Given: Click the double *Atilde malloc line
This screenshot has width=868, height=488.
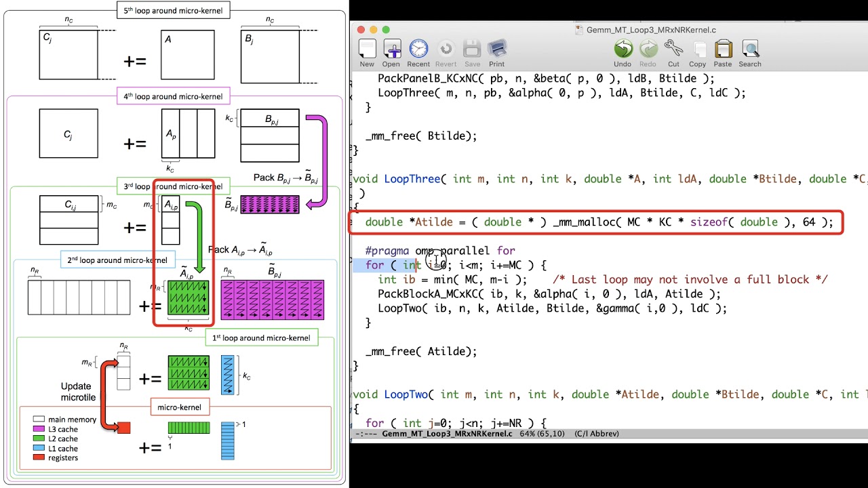Looking at the screenshot, I should click(599, 222).
